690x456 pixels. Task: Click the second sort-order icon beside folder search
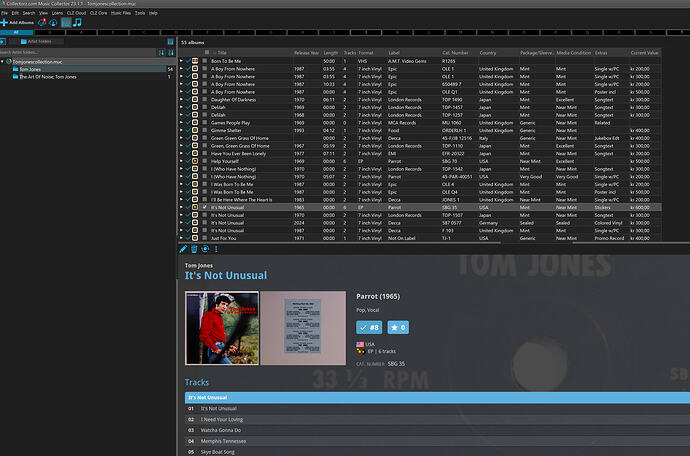click(x=171, y=52)
